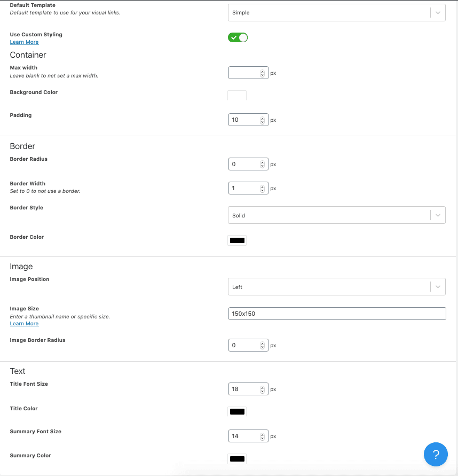Image resolution: width=458 pixels, height=476 pixels.
Task: Open the Default Template dropdown
Action: (336, 13)
